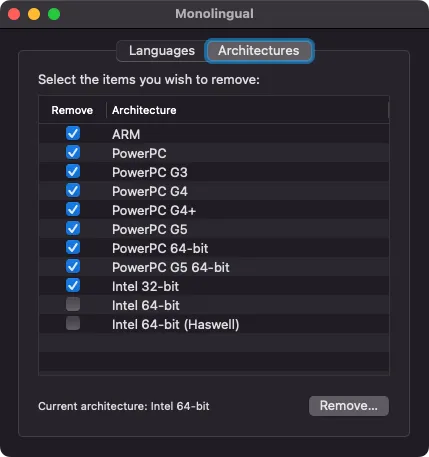Click the green zoom window button
Screen dimensions: 429x457
pos(54,14)
